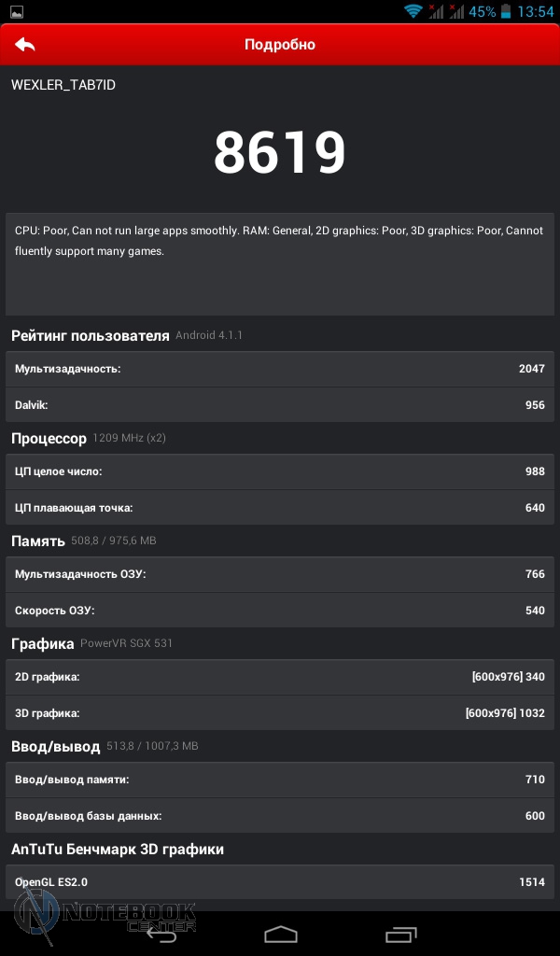Image resolution: width=560 pixels, height=956 pixels.
Task: Select the Ввод/вывод памяти row
Action: click(280, 779)
